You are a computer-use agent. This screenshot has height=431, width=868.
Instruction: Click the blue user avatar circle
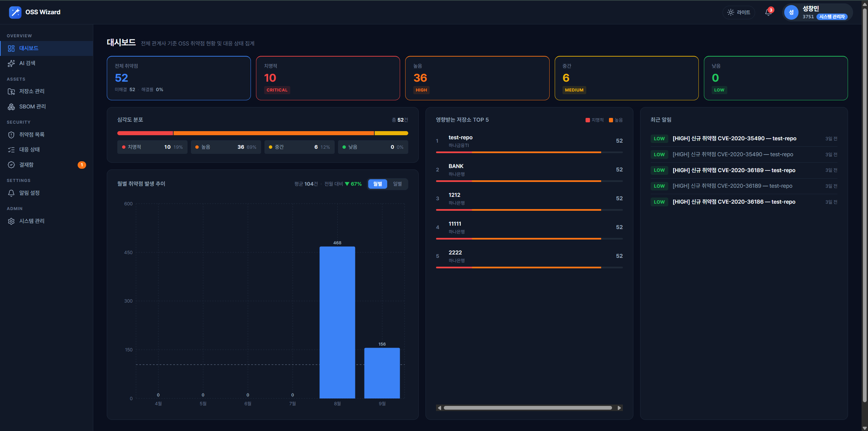tap(791, 12)
